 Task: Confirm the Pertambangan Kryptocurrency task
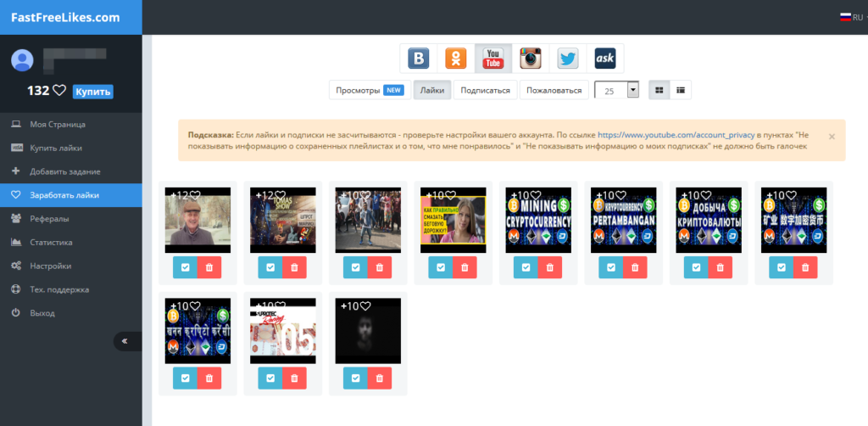click(610, 267)
